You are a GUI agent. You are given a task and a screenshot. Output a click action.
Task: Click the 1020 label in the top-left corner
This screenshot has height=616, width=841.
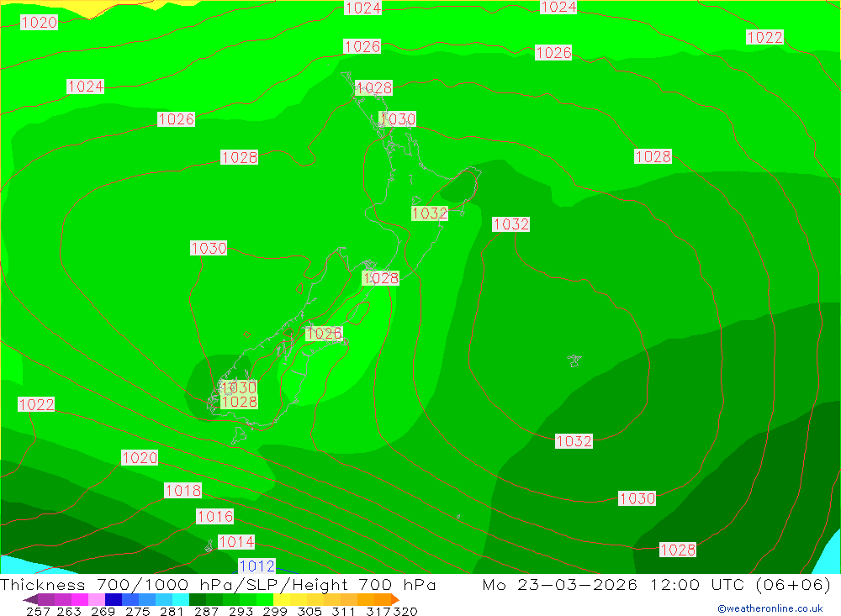tap(39, 23)
